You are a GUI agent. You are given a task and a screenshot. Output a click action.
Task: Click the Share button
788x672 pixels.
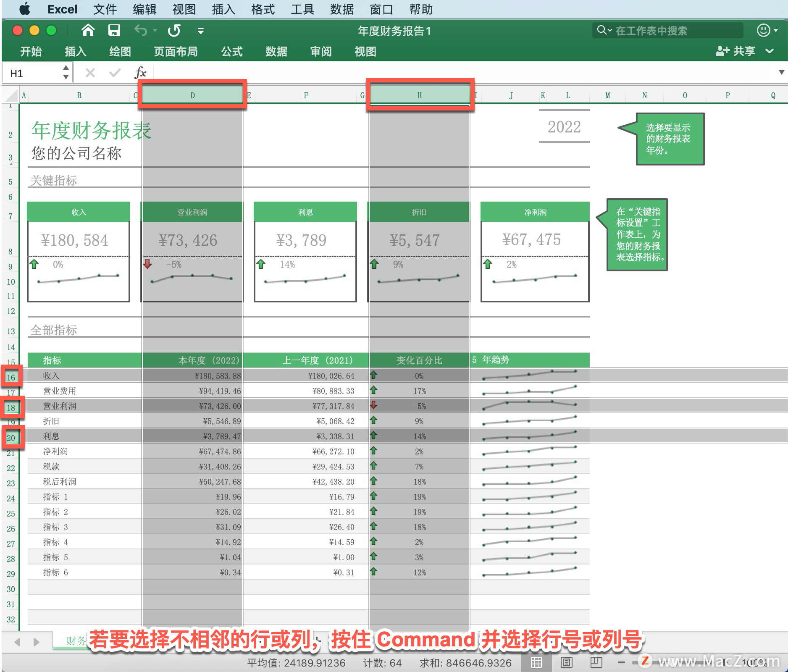click(x=736, y=51)
